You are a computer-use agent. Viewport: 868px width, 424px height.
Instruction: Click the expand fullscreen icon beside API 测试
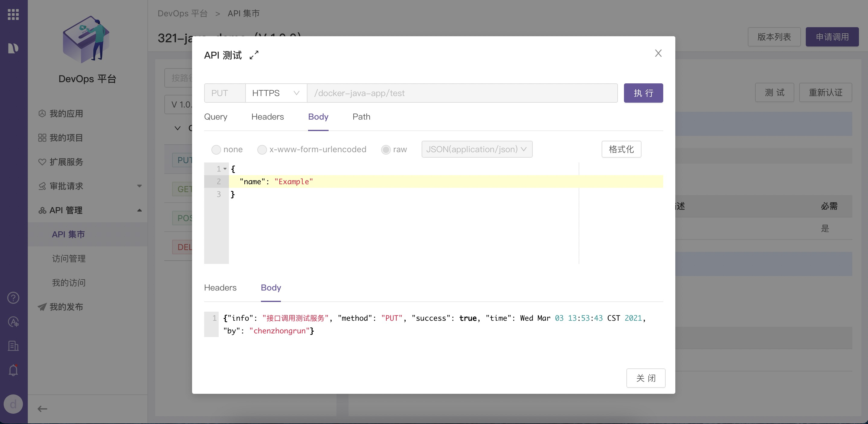click(x=254, y=55)
